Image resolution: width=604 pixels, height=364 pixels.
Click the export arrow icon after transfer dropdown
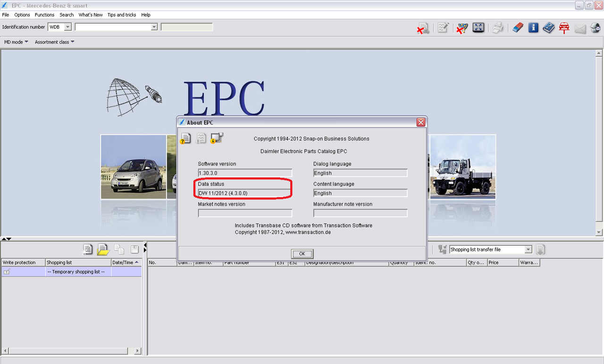[x=541, y=249]
